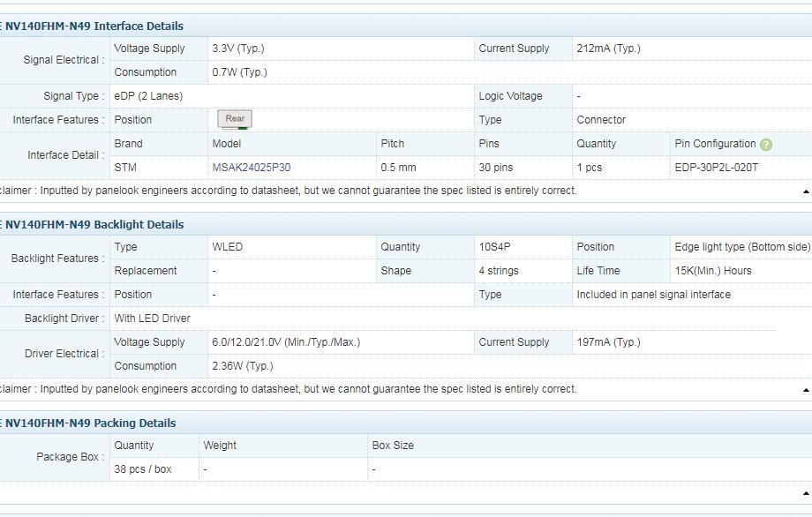Click the Weight column header
This screenshot has width=812, height=517.
[220, 446]
